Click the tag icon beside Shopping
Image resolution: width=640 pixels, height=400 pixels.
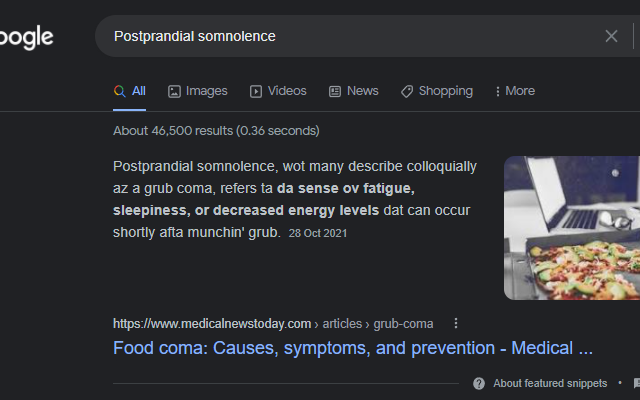click(x=407, y=91)
